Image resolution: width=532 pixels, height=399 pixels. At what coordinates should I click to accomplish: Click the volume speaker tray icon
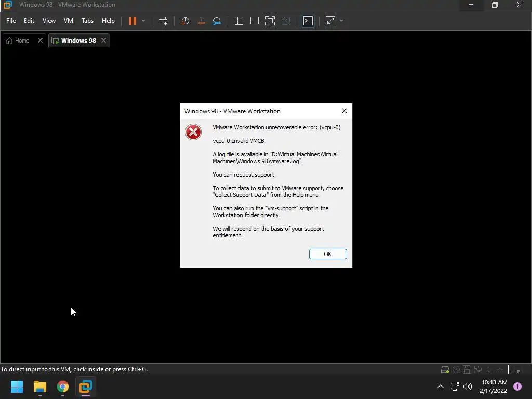point(468,387)
